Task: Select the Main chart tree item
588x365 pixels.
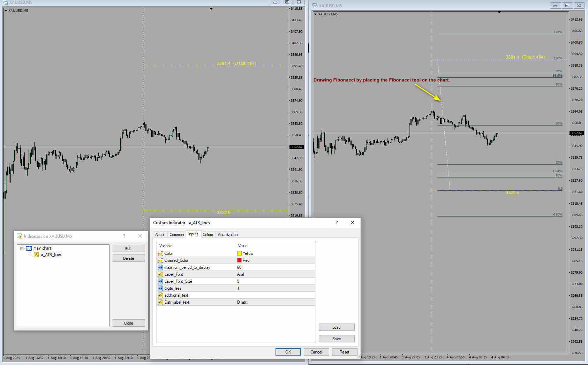Action: click(42, 248)
